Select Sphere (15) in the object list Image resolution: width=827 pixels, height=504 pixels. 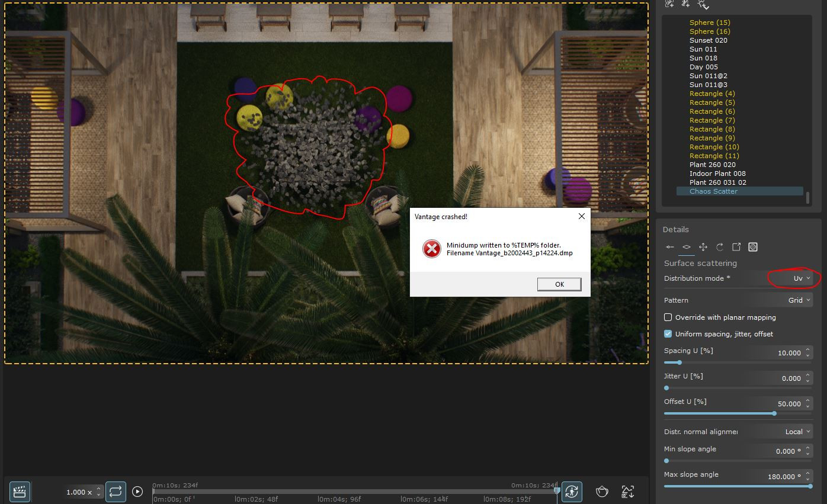pos(710,23)
